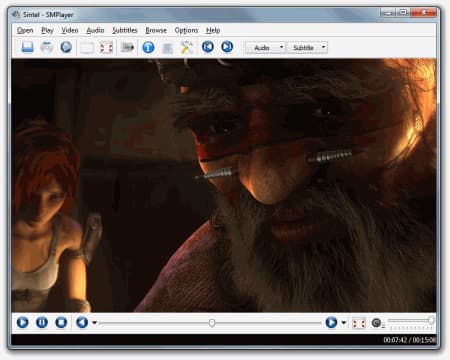Expand the Subtitle track dropdown

click(x=307, y=48)
